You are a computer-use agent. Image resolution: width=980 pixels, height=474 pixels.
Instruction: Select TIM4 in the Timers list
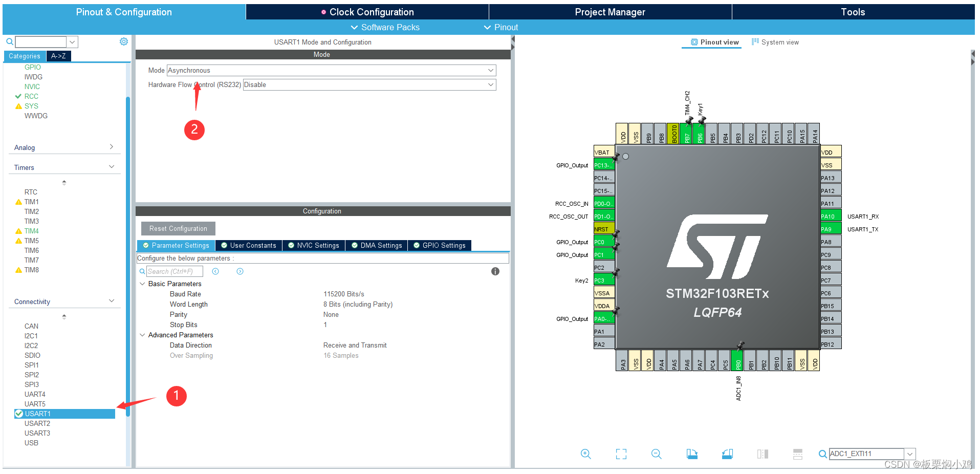click(31, 231)
